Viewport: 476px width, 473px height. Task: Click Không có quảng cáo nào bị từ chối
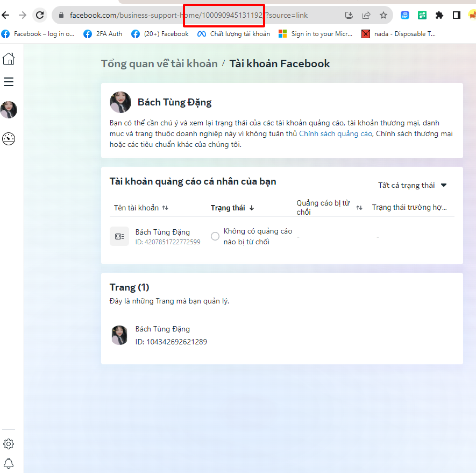[258, 236]
